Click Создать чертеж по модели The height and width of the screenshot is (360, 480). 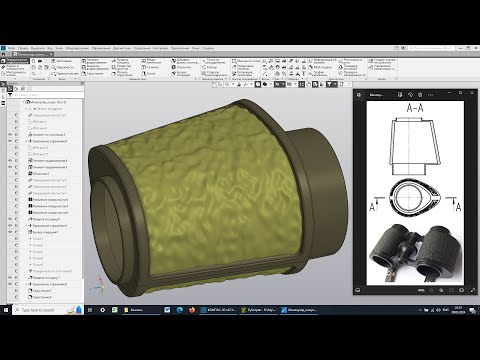[x=382, y=61]
